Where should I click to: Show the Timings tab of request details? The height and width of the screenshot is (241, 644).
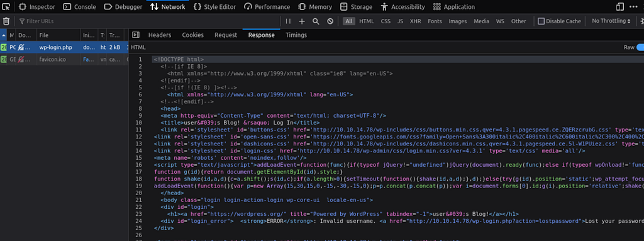tap(296, 35)
